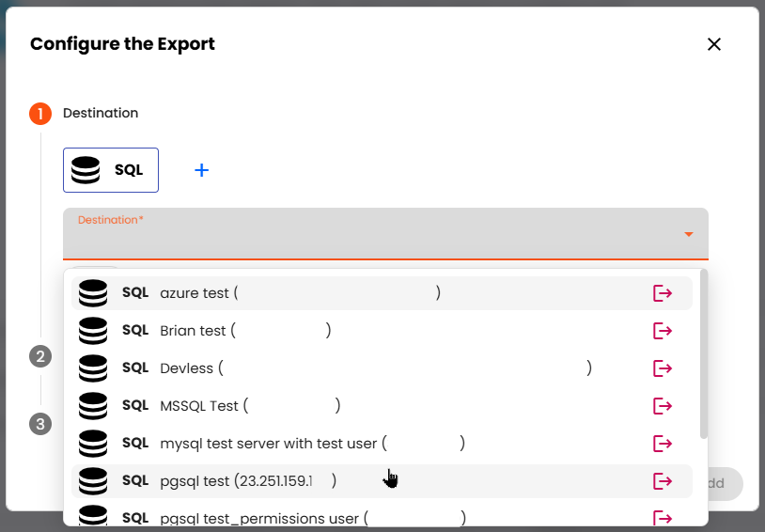Click export arrow icon for azure test
This screenshot has height=532, width=765.
[x=663, y=293]
